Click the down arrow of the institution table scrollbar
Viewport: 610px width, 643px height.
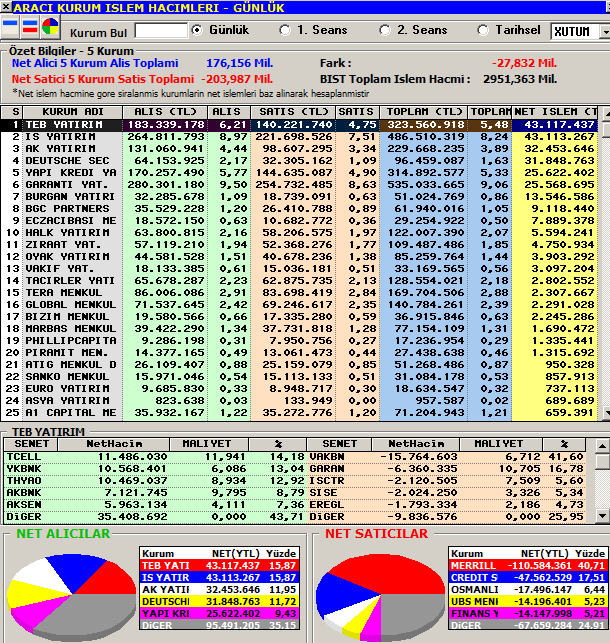click(606, 413)
